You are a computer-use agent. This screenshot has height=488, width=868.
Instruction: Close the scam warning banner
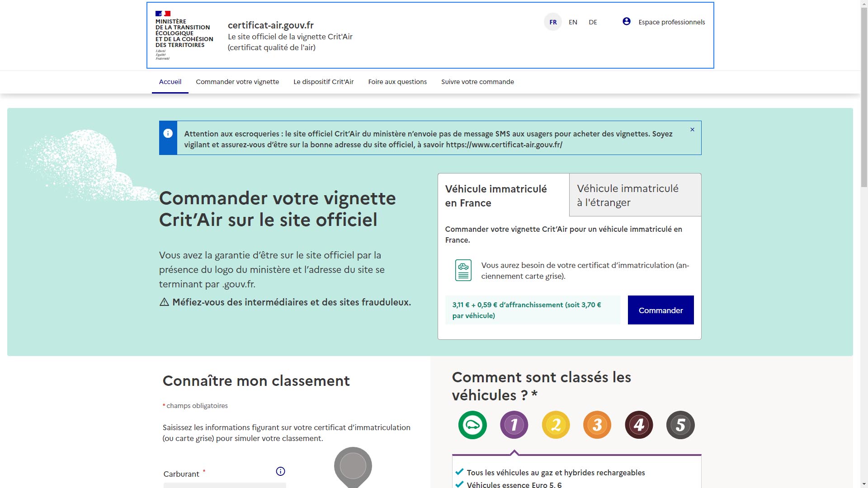692,130
